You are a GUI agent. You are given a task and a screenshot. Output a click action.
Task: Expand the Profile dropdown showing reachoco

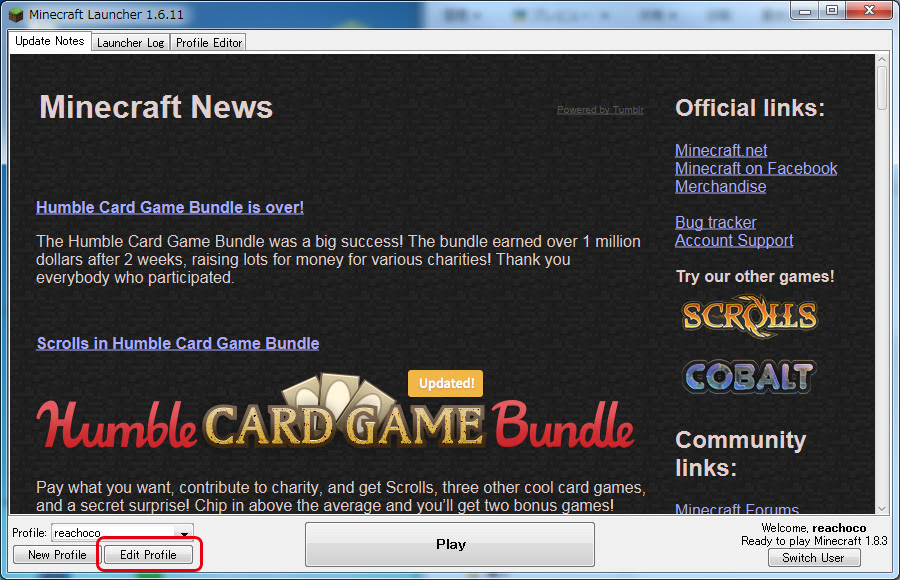click(x=123, y=533)
